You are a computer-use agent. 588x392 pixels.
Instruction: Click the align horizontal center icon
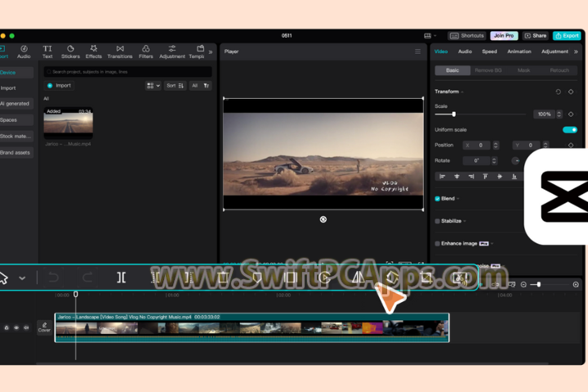(x=457, y=176)
